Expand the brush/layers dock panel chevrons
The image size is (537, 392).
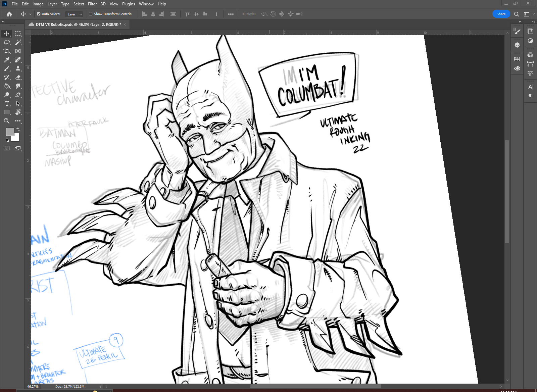520,21
